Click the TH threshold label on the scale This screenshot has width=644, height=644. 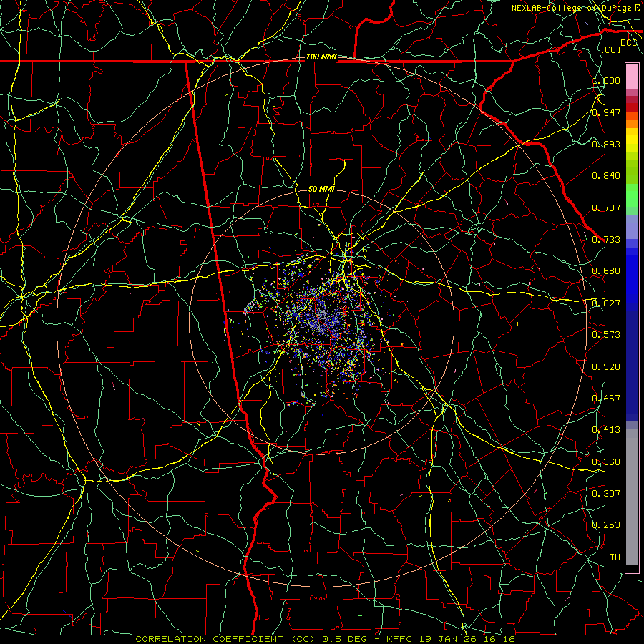tap(615, 557)
